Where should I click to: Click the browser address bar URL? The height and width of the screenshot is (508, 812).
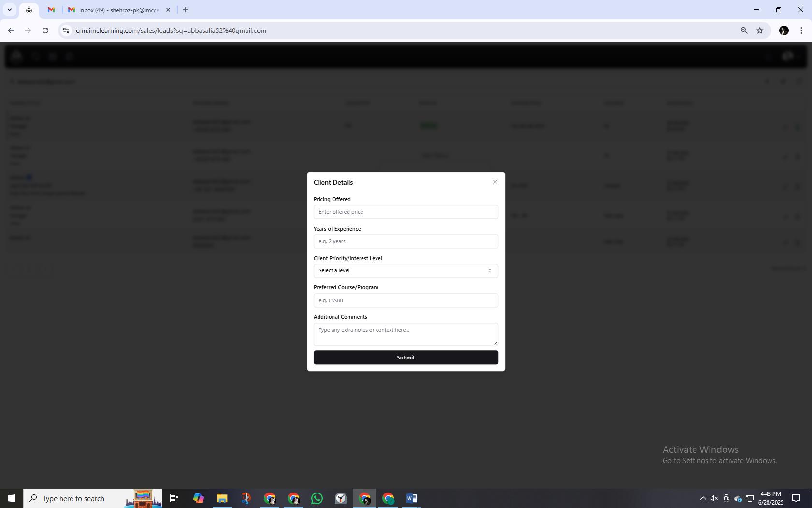[x=171, y=30]
